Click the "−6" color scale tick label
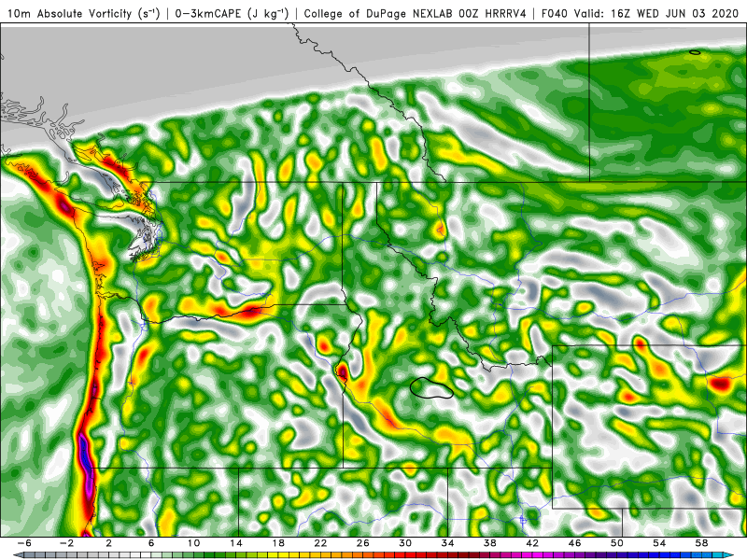This screenshot has width=747, height=560. click(x=24, y=543)
